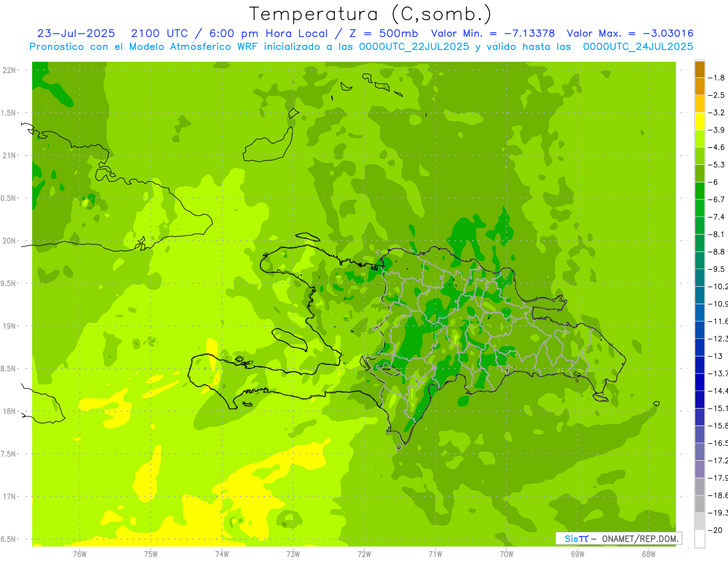Pick the amber swatch between -2.5 and -3.2
The width and height of the screenshot is (728, 562).
[699, 104]
